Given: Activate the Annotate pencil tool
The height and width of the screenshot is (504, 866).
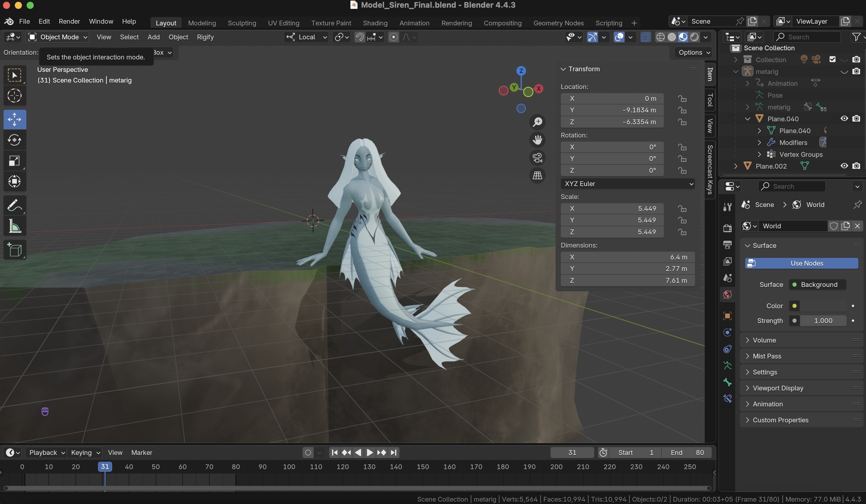Looking at the screenshot, I should [15, 206].
